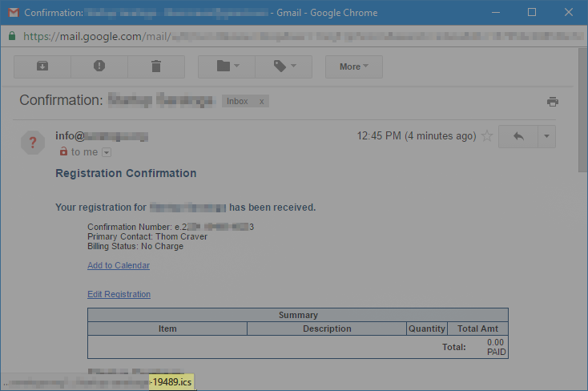Image resolution: width=588 pixels, height=391 pixels.
Task: Click the Inbox label tag
Action: (x=237, y=101)
